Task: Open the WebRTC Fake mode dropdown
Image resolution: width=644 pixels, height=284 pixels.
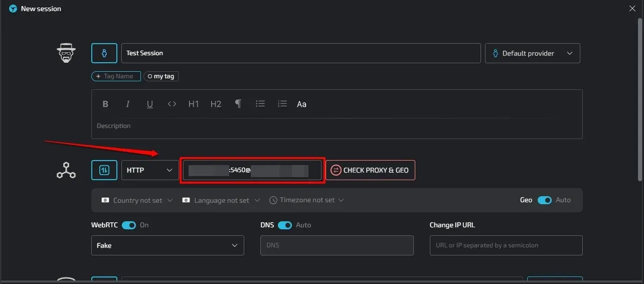Action: (x=168, y=245)
